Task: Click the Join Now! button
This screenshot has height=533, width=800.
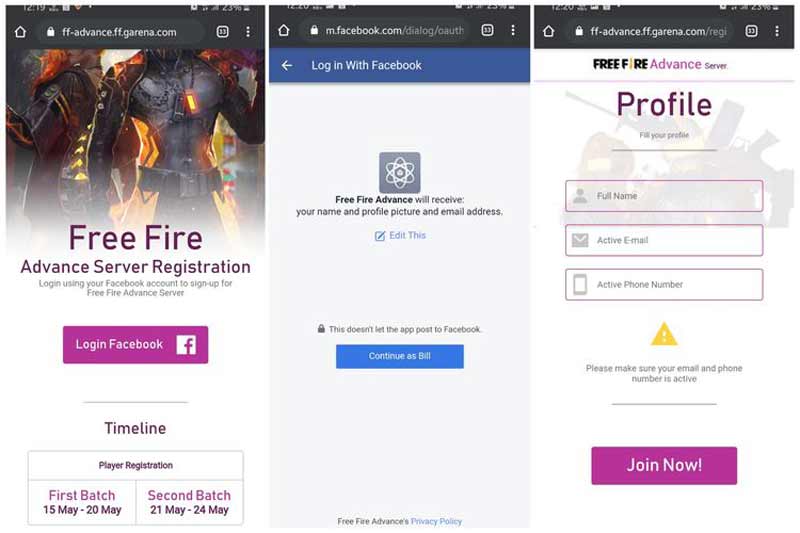Action: [x=664, y=465]
